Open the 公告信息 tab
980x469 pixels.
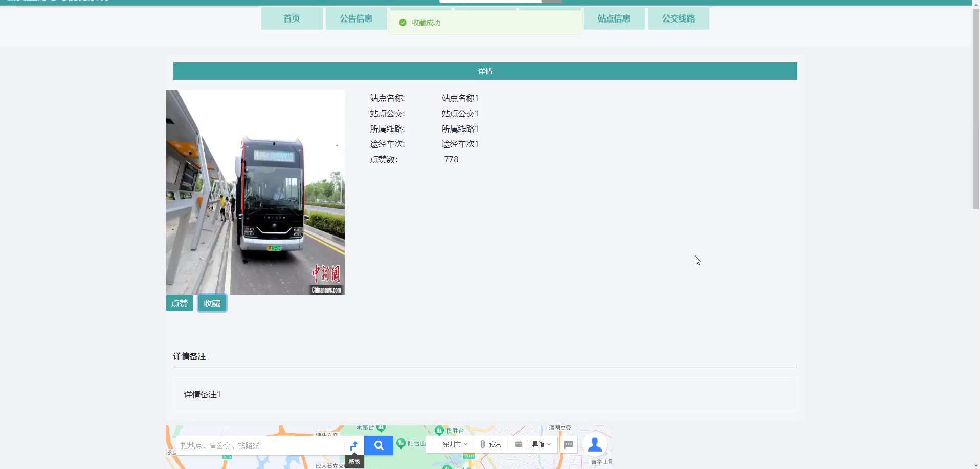[356, 18]
